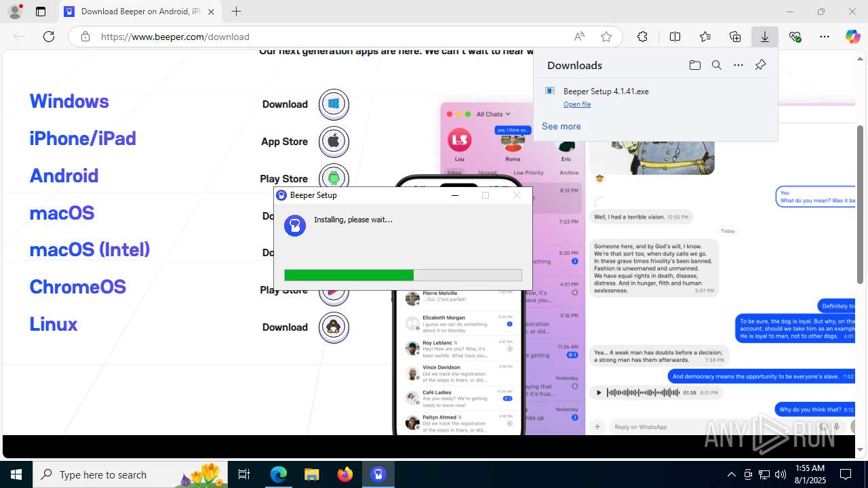Click the Windows download icon button

tap(334, 104)
